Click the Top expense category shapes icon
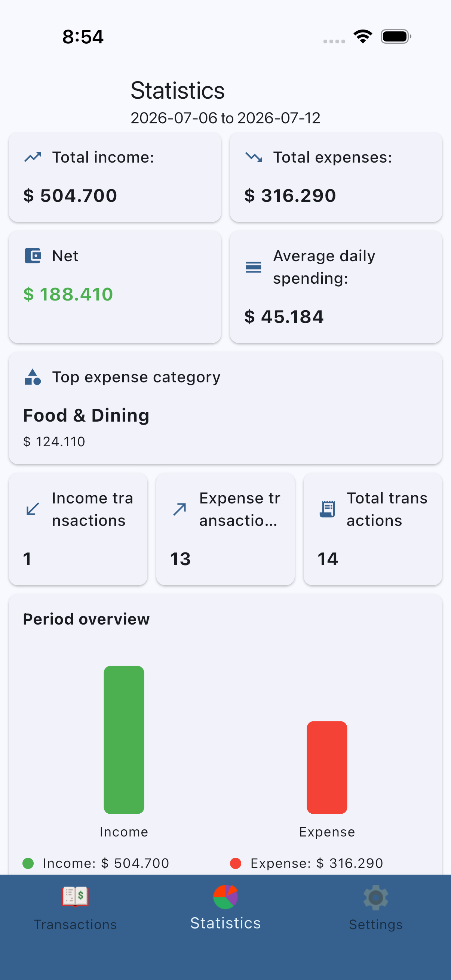Image resolution: width=451 pixels, height=980 pixels. pyautogui.click(x=33, y=377)
